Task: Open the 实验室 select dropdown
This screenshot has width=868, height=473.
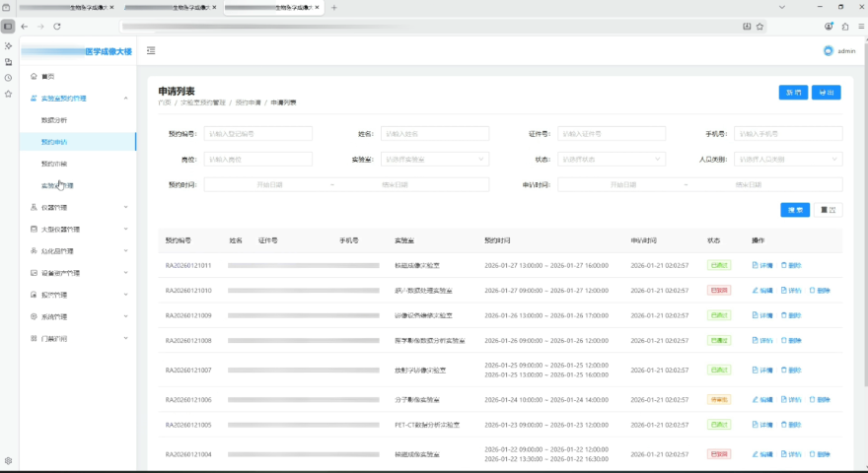Action: point(435,160)
